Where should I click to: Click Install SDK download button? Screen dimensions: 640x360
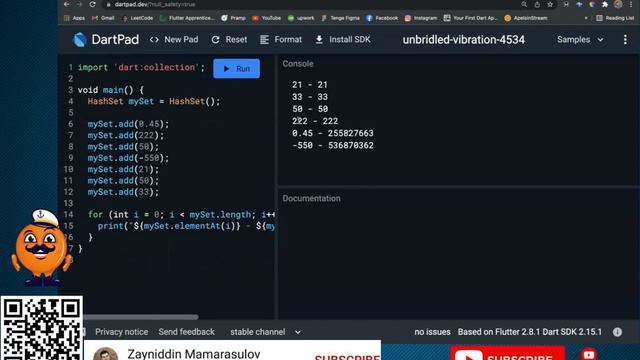tap(343, 40)
